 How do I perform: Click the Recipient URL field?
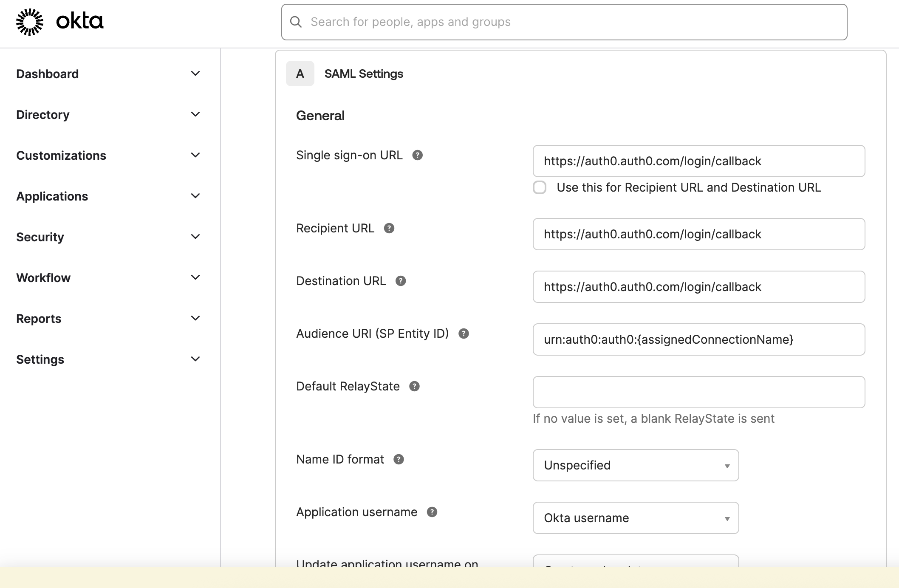pos(699,234)
